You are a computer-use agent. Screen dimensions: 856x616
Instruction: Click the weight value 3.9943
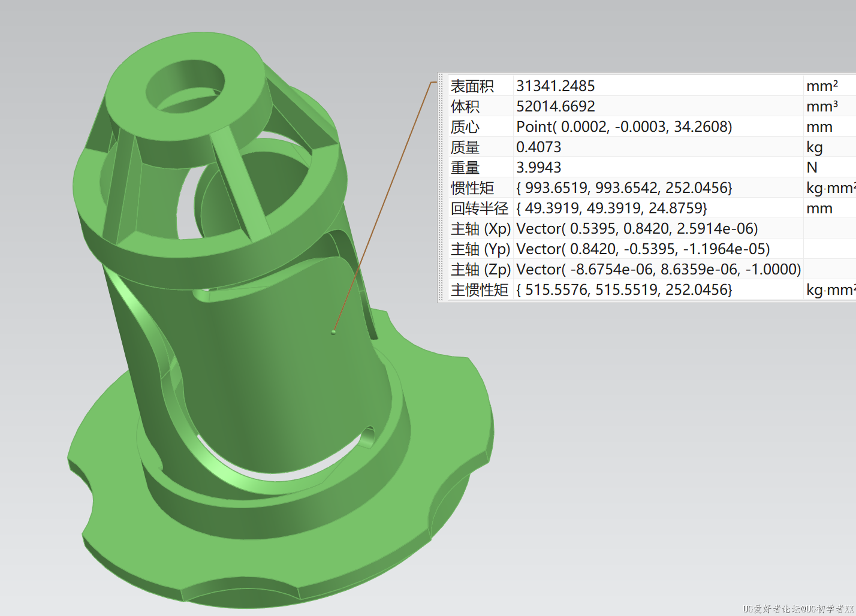[x=539, y=168]
